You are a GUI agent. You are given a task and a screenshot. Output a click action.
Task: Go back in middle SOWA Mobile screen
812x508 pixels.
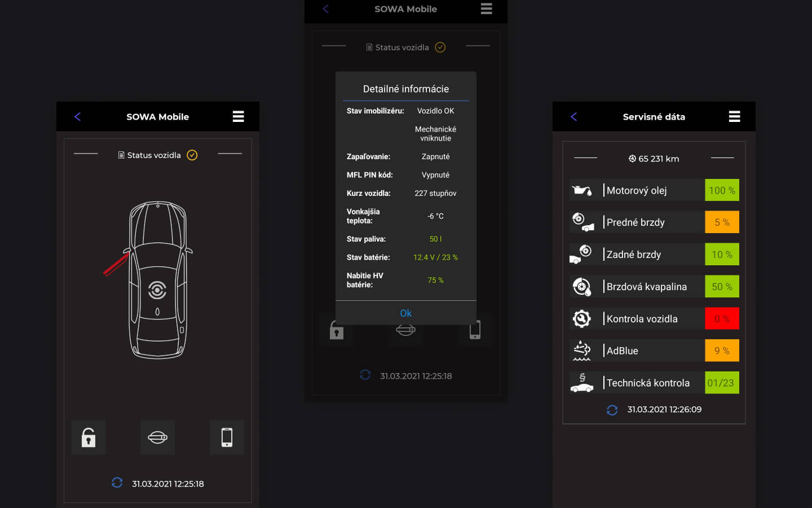coord(326,9)
